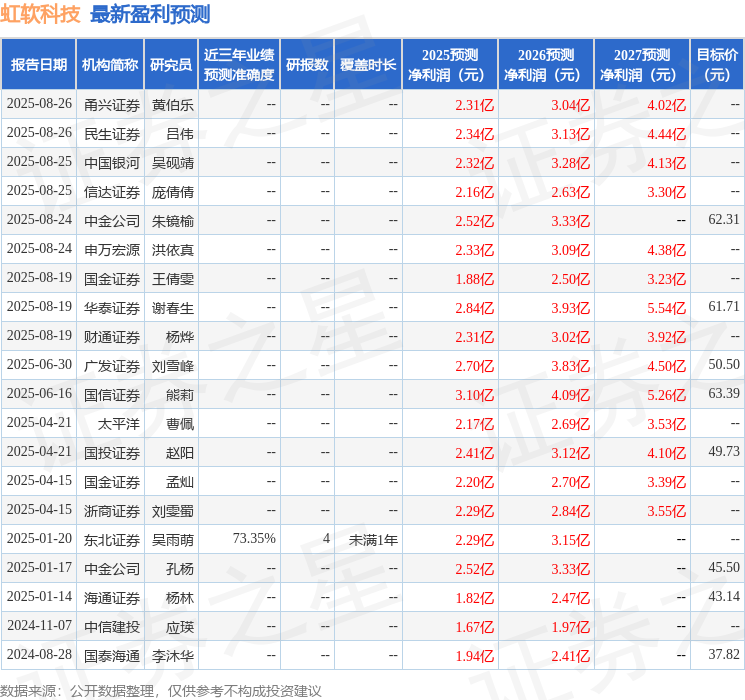Click the 3.10亿 profit forecast

tap(475, 395)
